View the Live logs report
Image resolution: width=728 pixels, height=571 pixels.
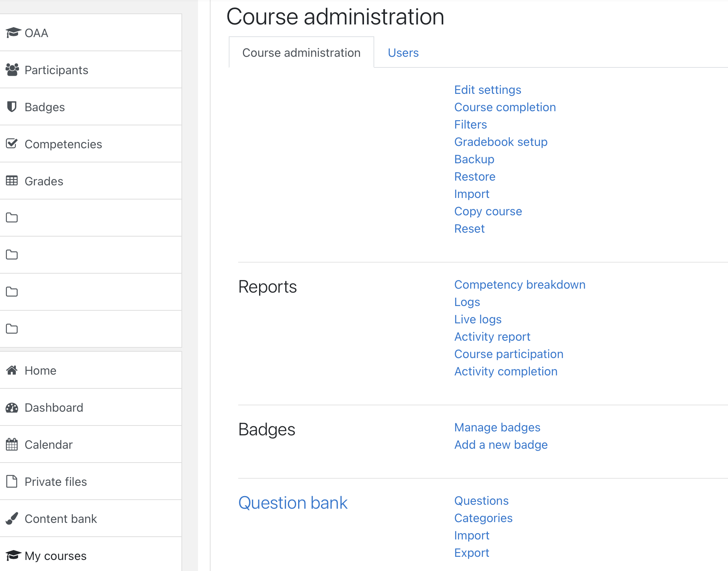[x=478, y=319]
